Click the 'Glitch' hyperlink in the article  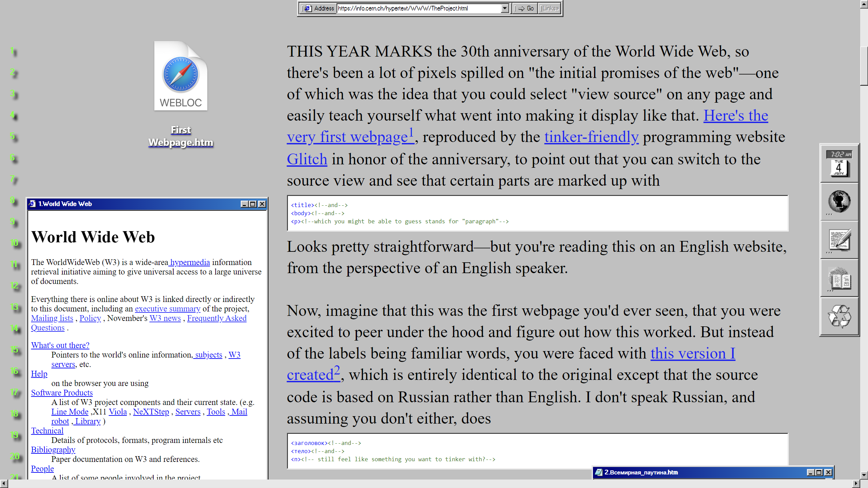[307, 159]
